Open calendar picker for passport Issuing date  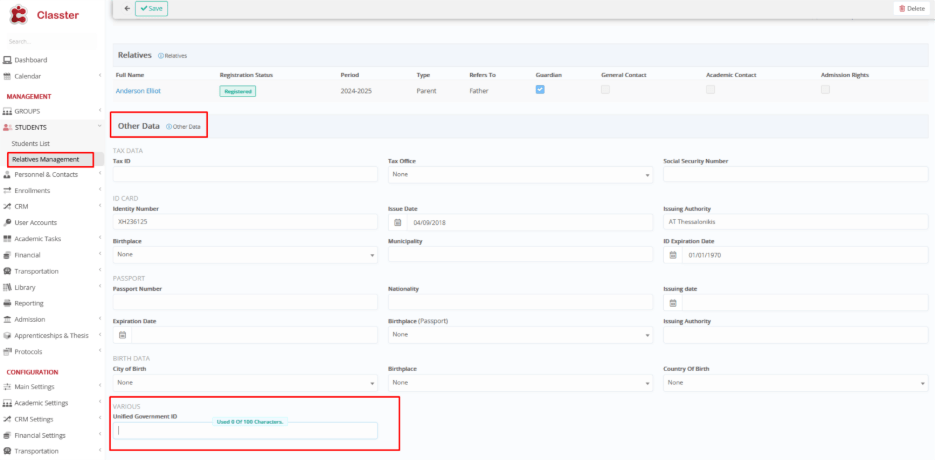673,302
